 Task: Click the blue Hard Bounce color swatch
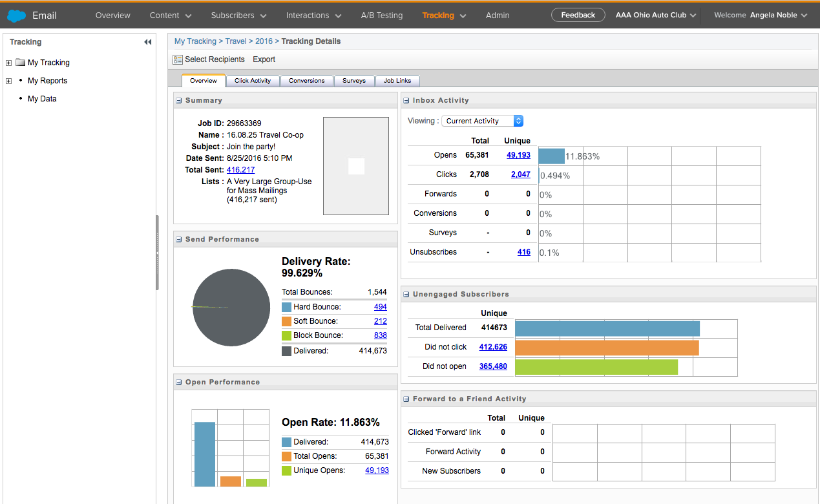coord(286,307)
